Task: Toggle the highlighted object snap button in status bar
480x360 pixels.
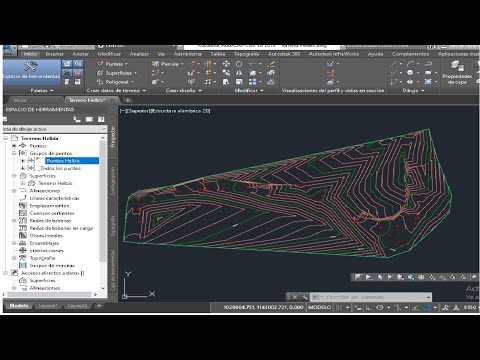Action: (x=427, y=307)
